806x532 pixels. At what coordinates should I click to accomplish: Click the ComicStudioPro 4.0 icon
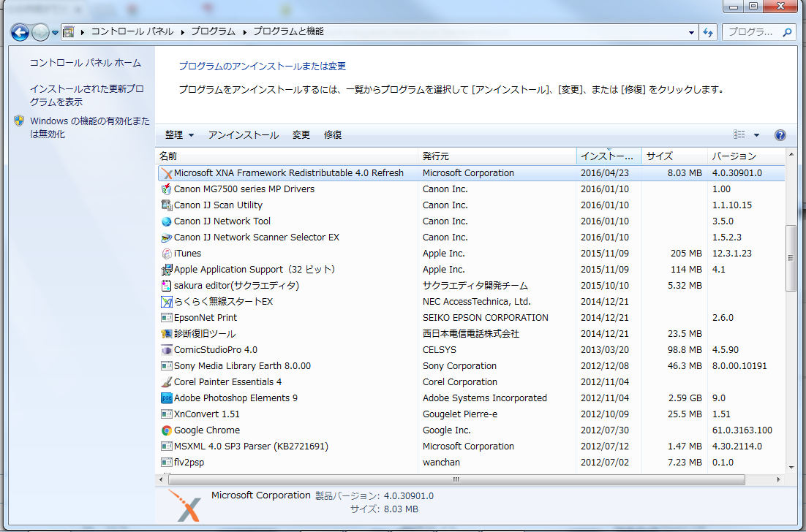(167, 350)
